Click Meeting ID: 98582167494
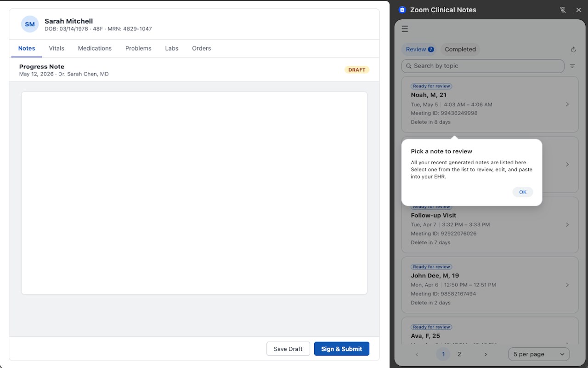The width and height of the screenshot is (588, 368). [x=443, y=294]
